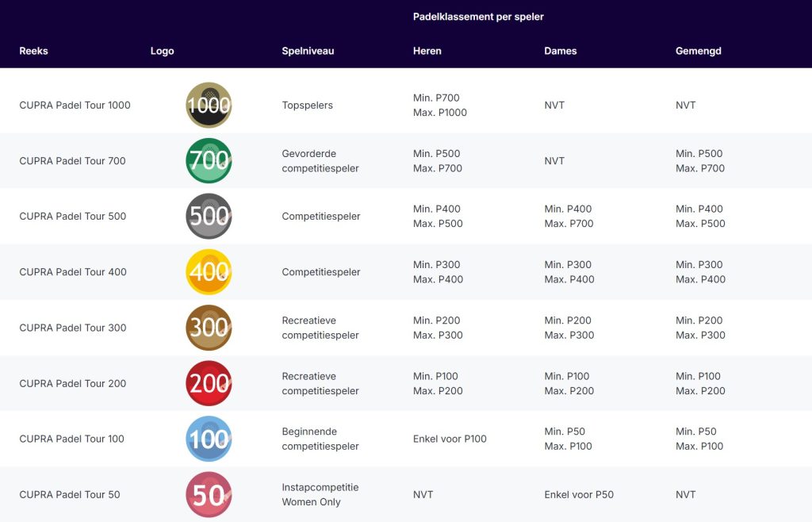Click Beginnende competitiespeler level cell
Image resolution: width=812 pixels, height=522 pixels.
(320, 439)
